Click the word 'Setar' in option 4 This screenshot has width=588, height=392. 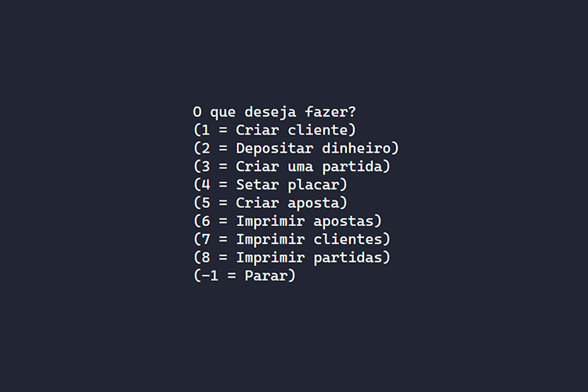click(x=257, y=185)
